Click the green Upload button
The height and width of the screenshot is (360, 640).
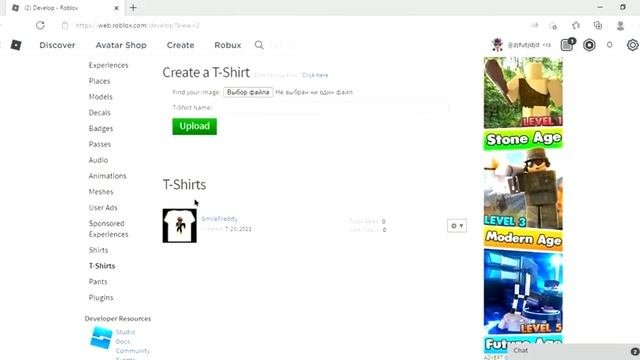click(195, 126)
